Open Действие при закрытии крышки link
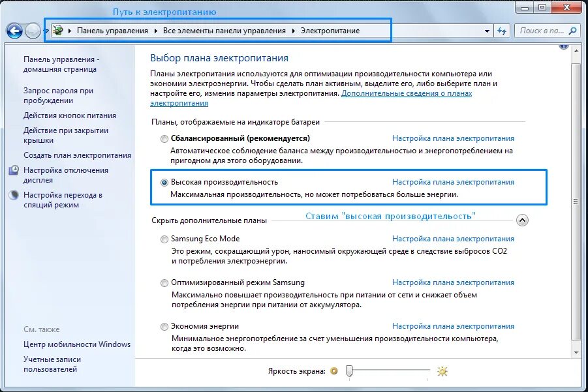Viewport: 588px width, 392px height. [x=66, y=135]
